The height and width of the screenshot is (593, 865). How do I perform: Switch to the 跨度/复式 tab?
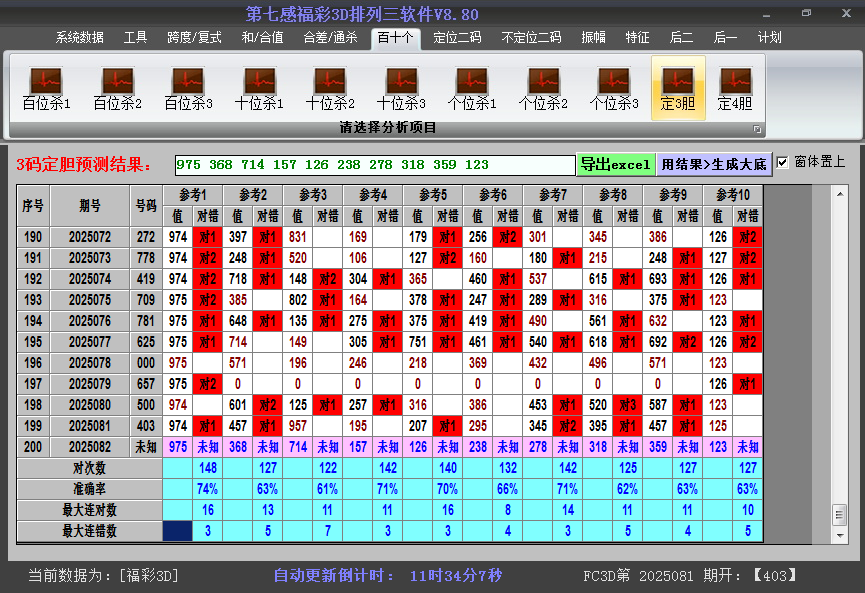click(x=194, y=37)
